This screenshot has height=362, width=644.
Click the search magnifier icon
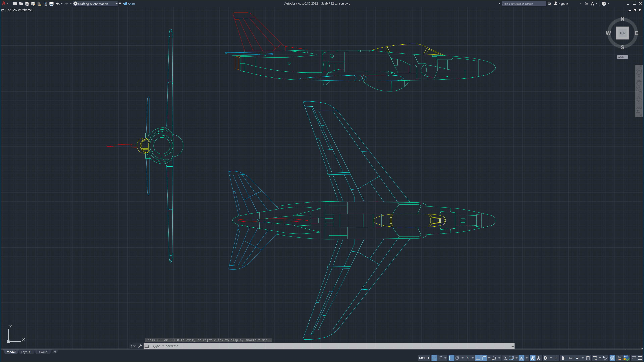click(x=549, y=4)
